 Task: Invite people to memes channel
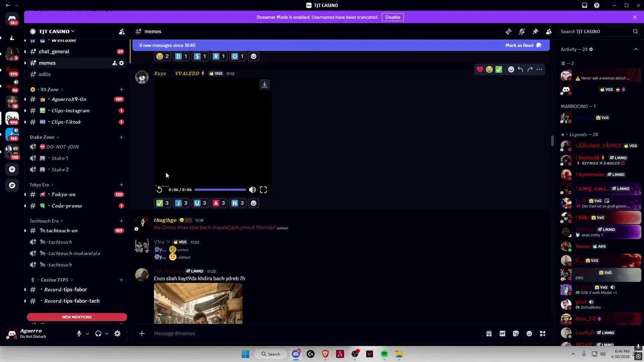coord(114,63)
